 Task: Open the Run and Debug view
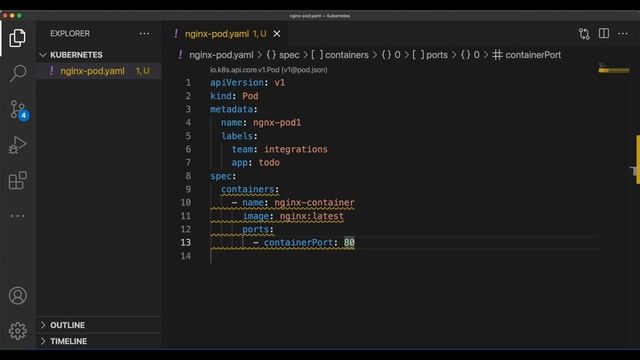tap(18, 145)
